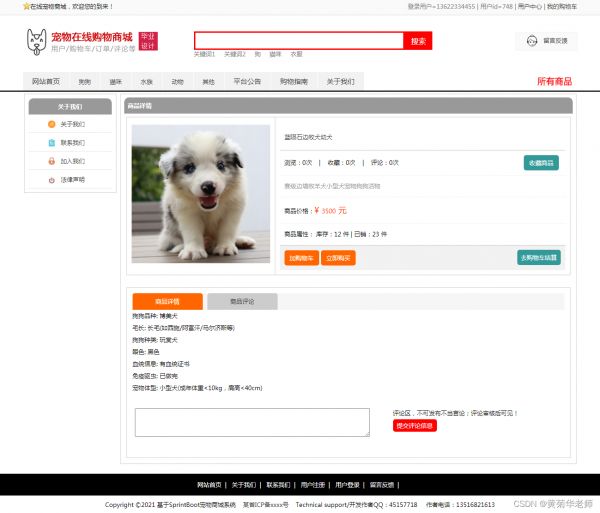Click footer link 联系我们
Image resolution: width=600 pixels, height=513 pixels.
pyautogui.click(x=278, y=485)
